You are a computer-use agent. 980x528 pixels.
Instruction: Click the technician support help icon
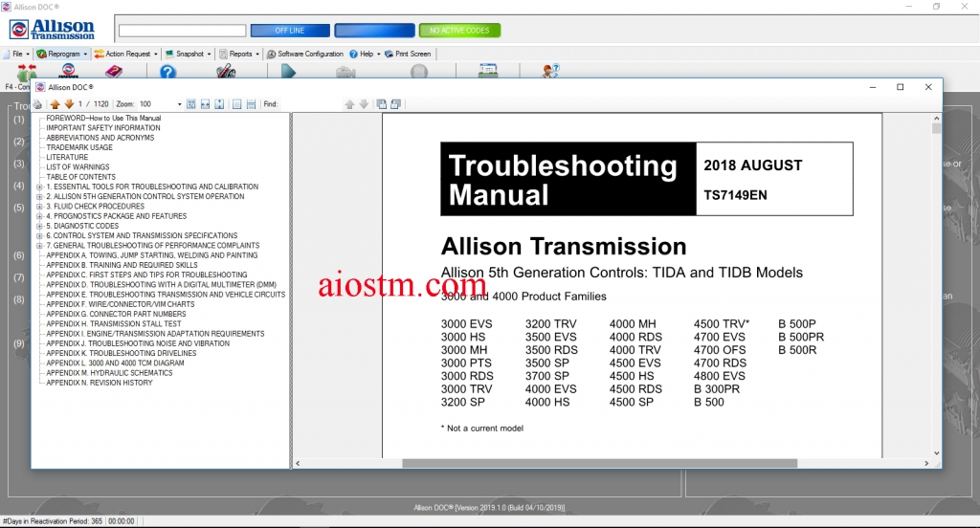(550, 71)
